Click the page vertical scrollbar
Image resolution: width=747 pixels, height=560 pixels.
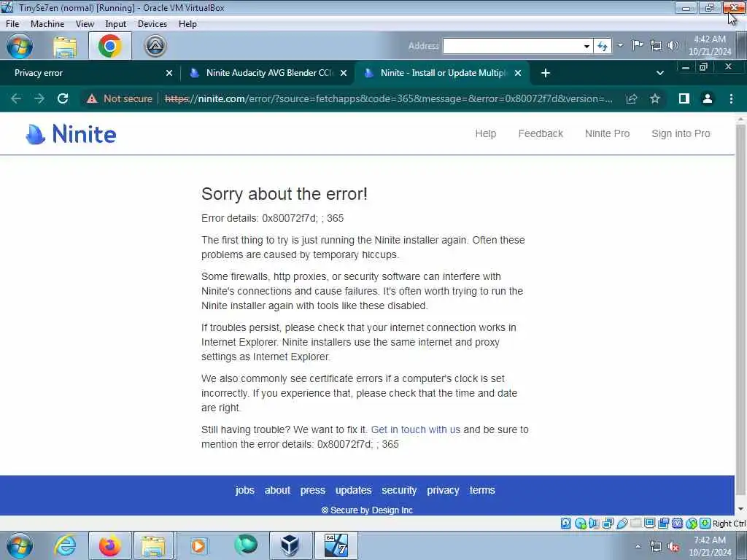pyautogui.click(x=740, y=309)
